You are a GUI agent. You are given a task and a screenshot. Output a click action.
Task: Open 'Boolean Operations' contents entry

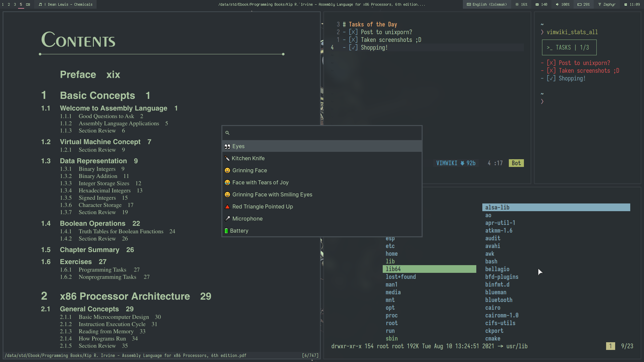(x=93, y=223)
